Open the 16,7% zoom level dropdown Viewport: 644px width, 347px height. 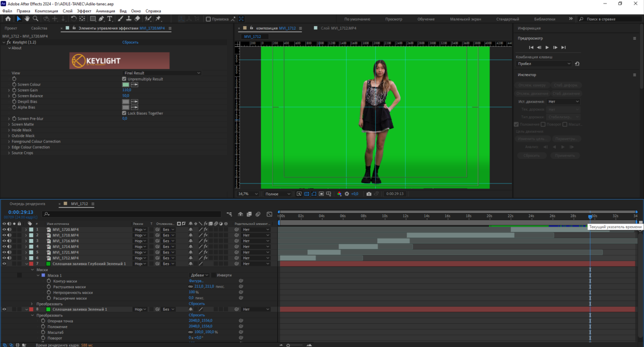(248, 194)
